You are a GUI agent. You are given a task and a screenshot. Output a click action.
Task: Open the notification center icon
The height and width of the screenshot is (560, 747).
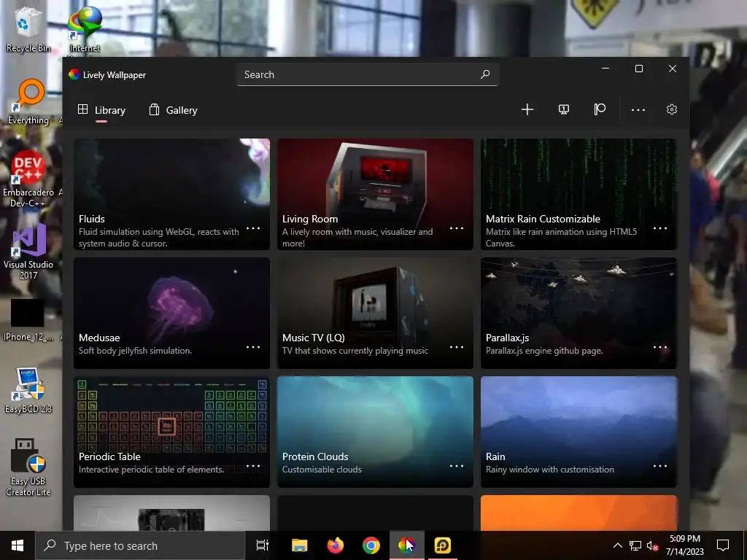pos(723,545)
